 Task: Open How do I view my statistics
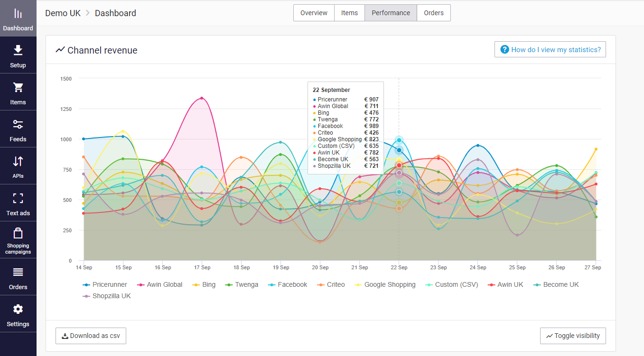[550, 49]
